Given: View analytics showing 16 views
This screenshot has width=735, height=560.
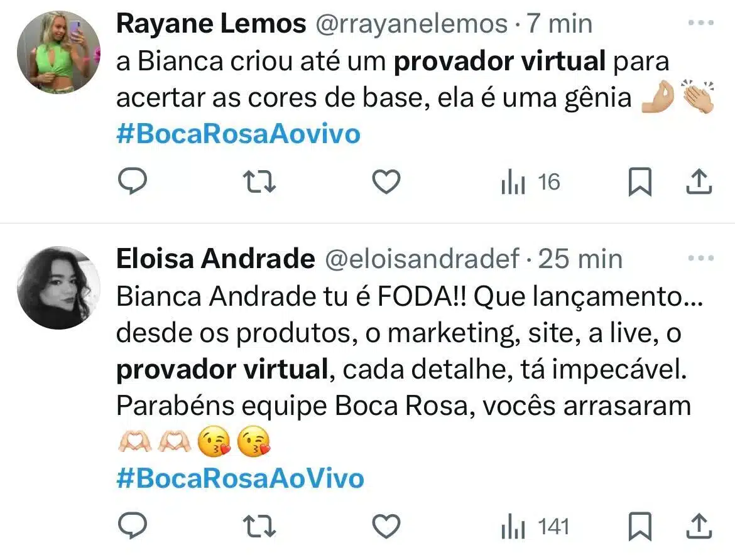Looking at the screenshot, I should [531, 182].
